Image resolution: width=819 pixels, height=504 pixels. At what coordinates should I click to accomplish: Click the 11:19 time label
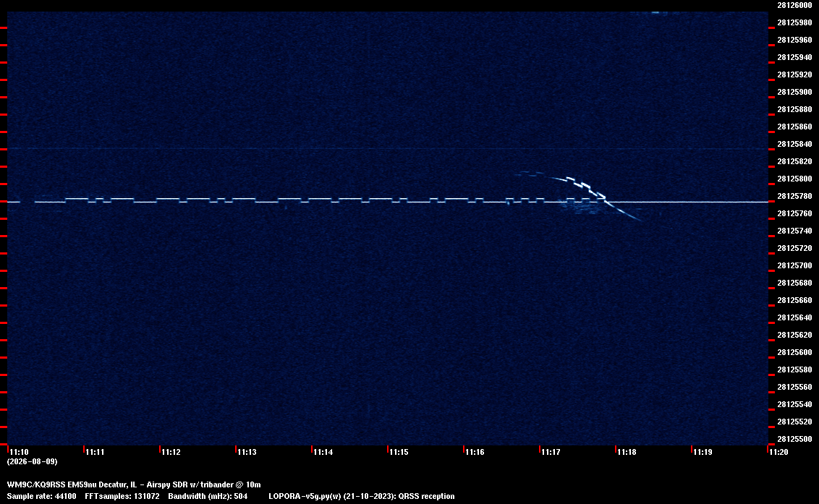coord(703,452)
